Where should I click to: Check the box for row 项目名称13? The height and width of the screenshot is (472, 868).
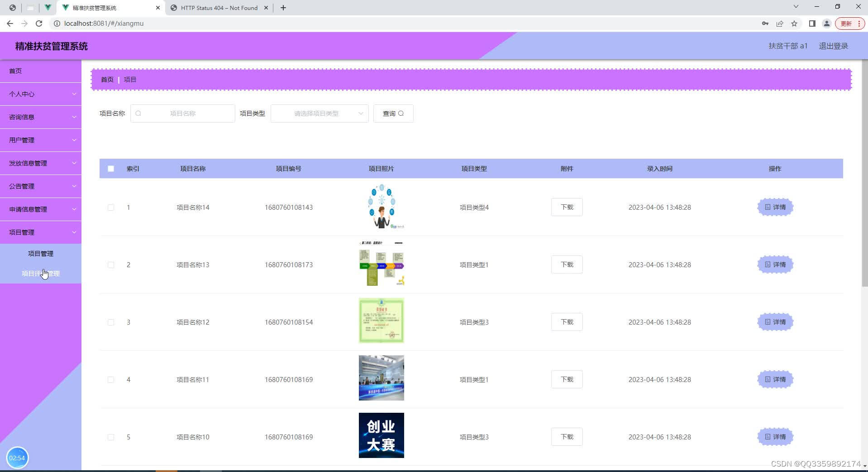coord(111,265)
